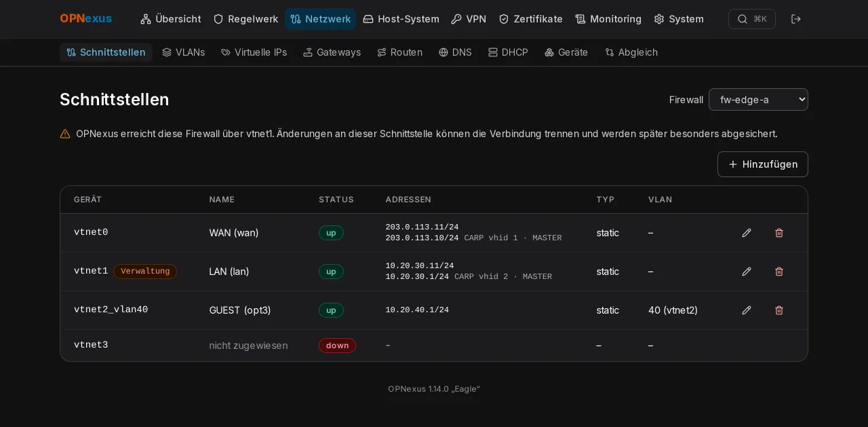Click the warning triangle icon
Screen dimensions: 868x427
pyautogui.click(x=65, y=134)
